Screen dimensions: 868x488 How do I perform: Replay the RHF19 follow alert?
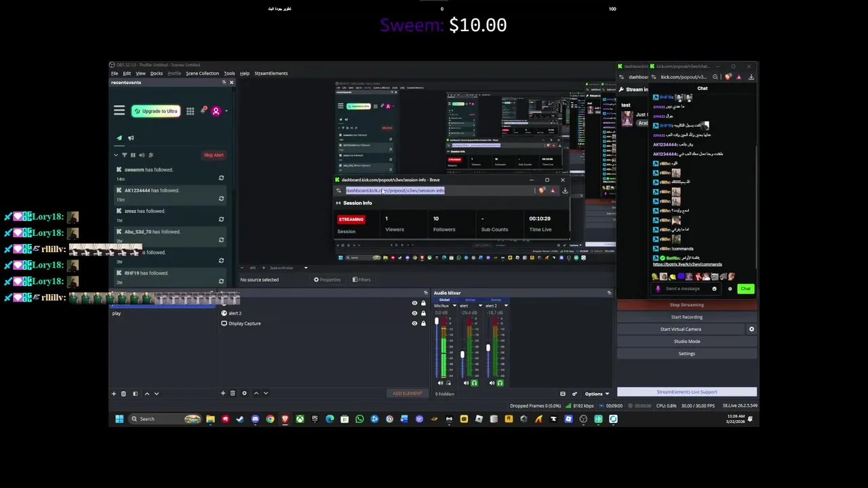pos(221,281)
